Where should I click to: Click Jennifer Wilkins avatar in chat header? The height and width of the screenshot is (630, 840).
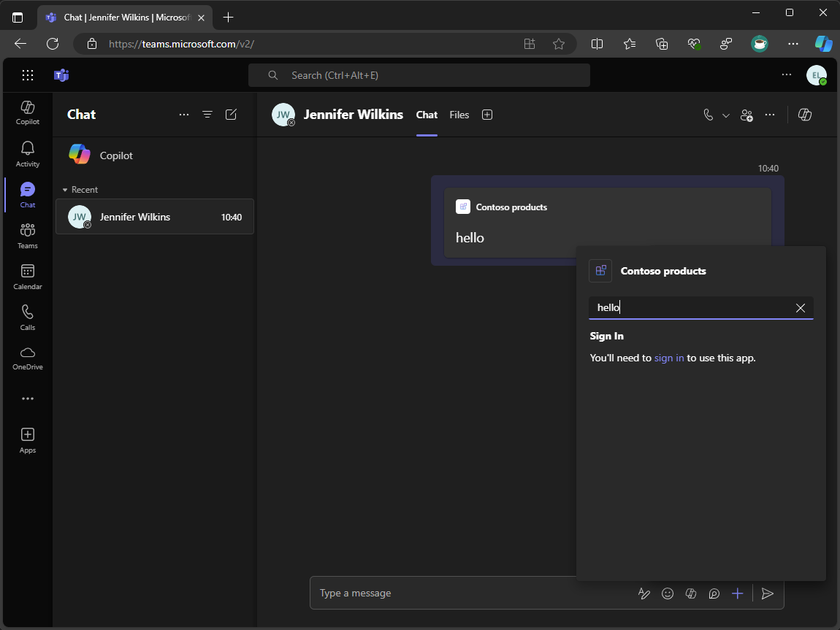283,115
